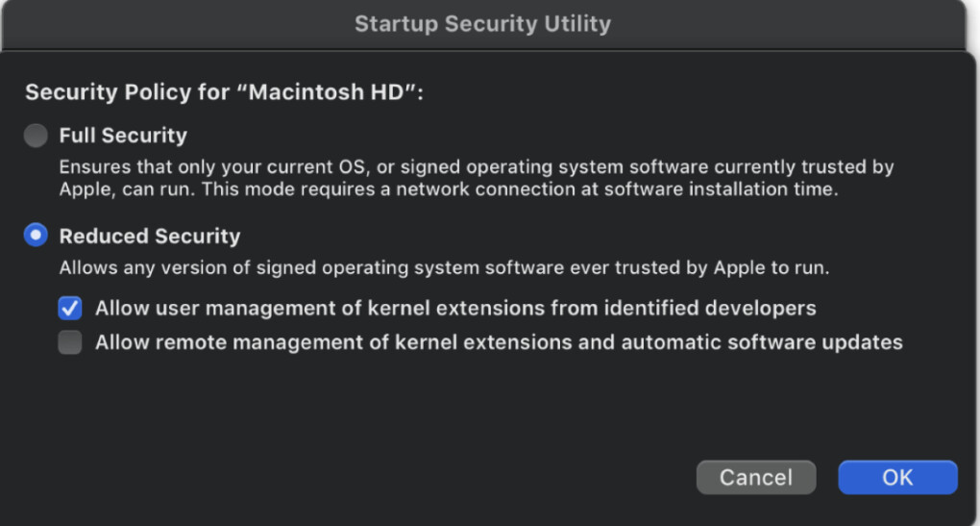Enable the remote management kernel extensions checkbox
Viewport: 980px width, 526px height.
(x=69, y=342)
